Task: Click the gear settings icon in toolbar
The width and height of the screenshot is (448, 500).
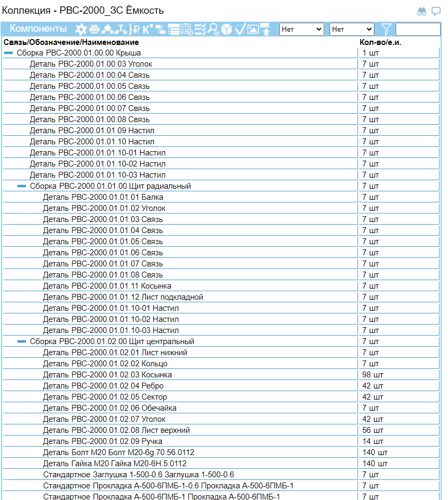Action: 81,30
